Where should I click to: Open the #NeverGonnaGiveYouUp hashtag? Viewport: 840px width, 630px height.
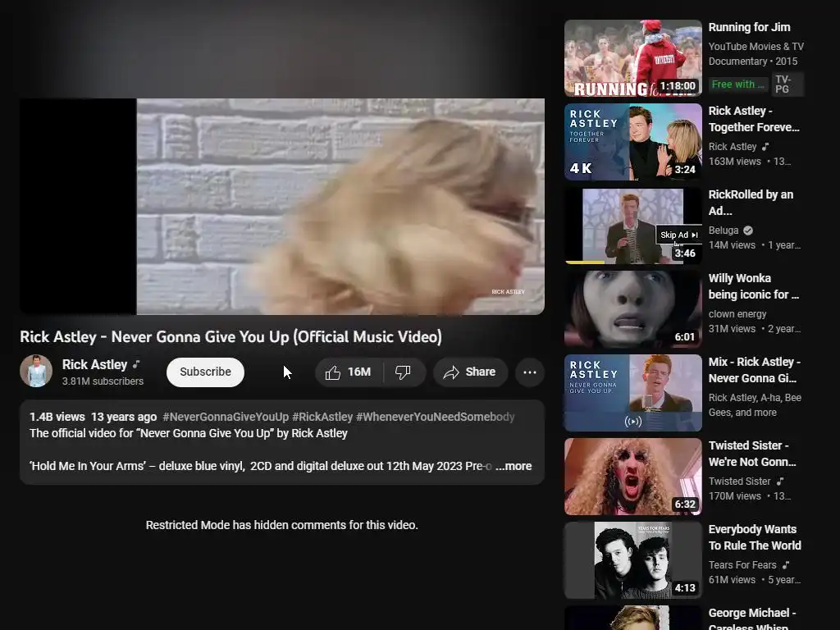pos(226,417)
